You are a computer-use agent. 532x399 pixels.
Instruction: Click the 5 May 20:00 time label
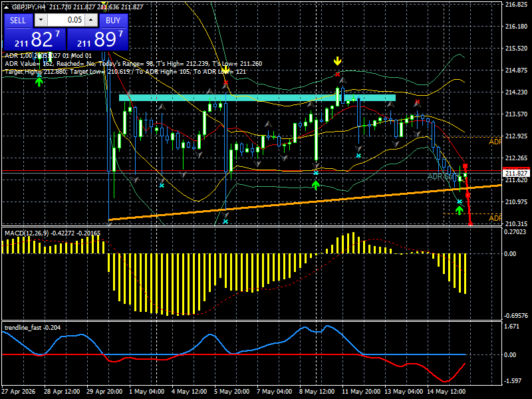pos(232,392)
